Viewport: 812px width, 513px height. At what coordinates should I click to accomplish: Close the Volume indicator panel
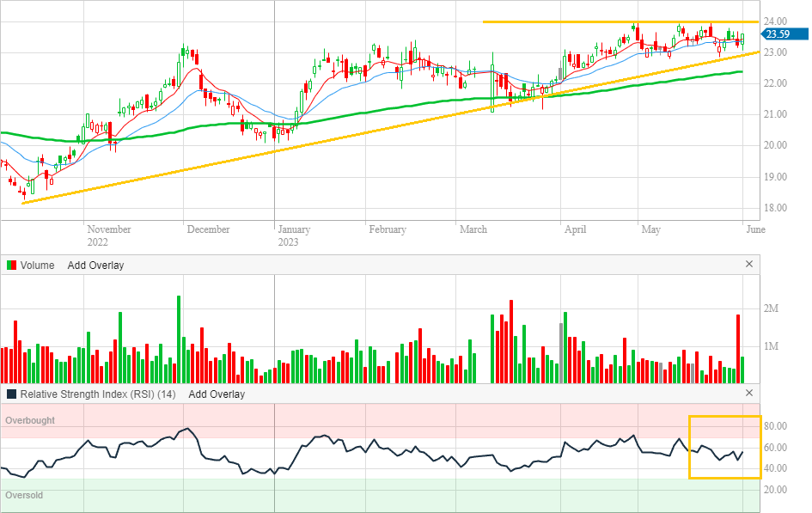[748, 265]
